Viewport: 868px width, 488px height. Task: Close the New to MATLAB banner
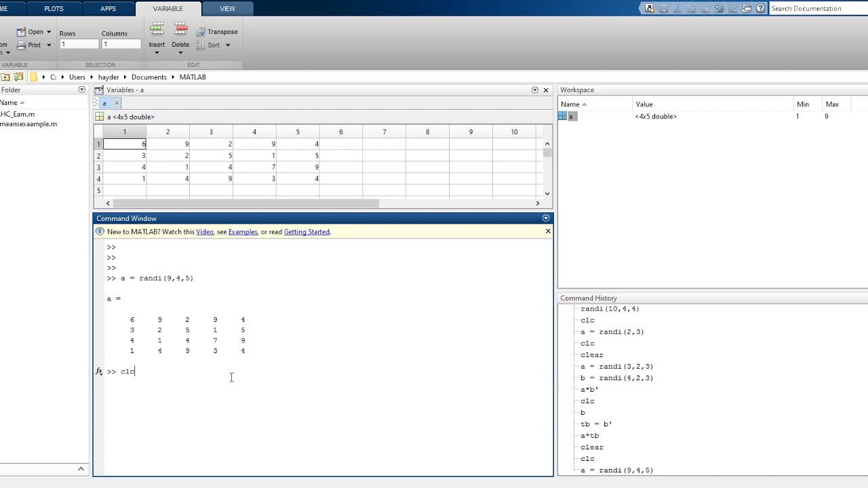pos(548,231)
